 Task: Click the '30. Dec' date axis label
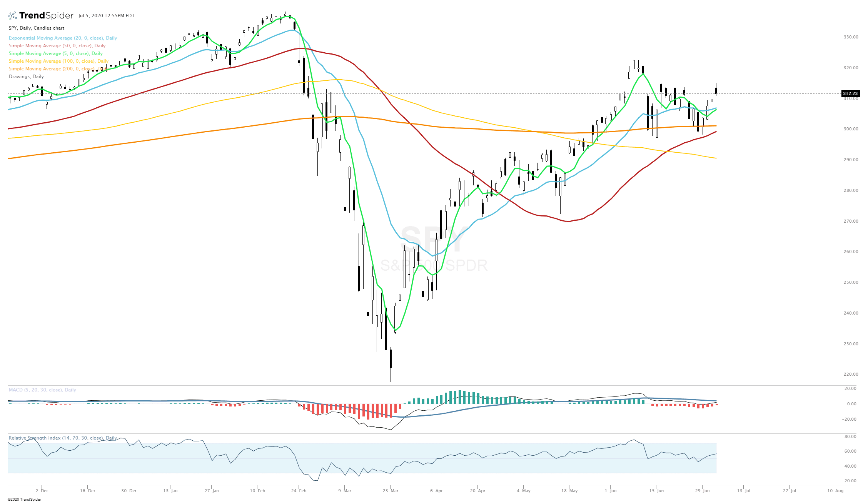click(129, 491)
